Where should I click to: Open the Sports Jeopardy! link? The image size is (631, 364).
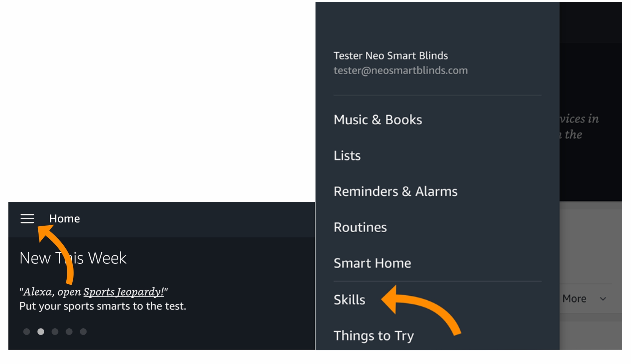click(x=123, y=292)
